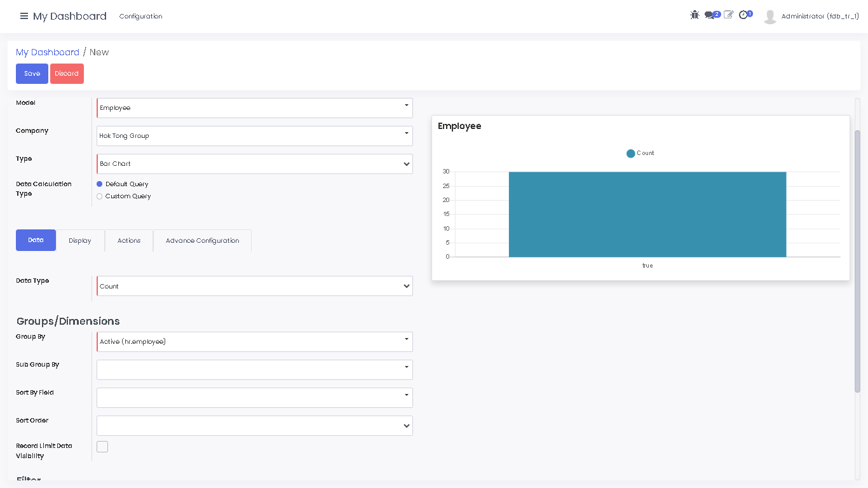Open the Group By dropdown
868x488 pixels.
pyautogui.click(x=254, y=342)
